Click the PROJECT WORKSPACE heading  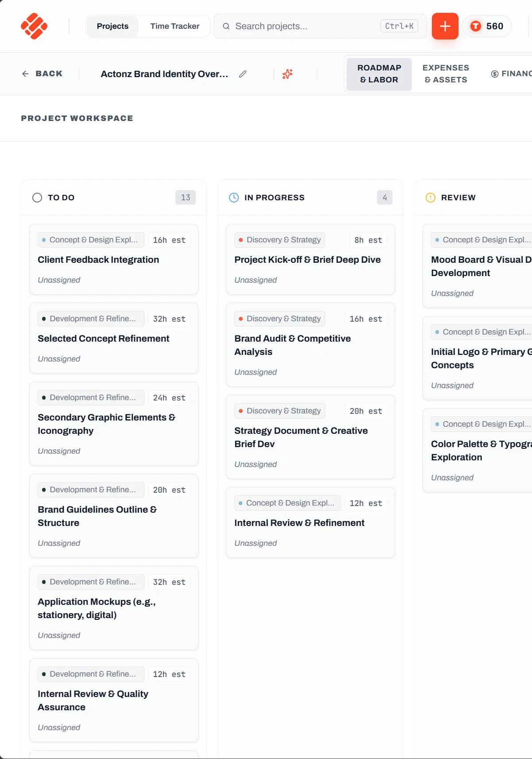tap(77, 118)
